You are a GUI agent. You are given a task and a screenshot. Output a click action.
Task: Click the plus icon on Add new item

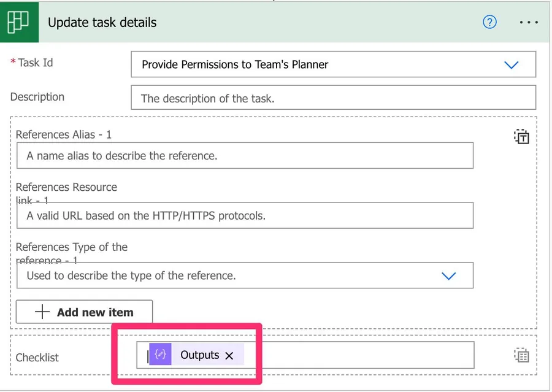[x=42, y=312]
